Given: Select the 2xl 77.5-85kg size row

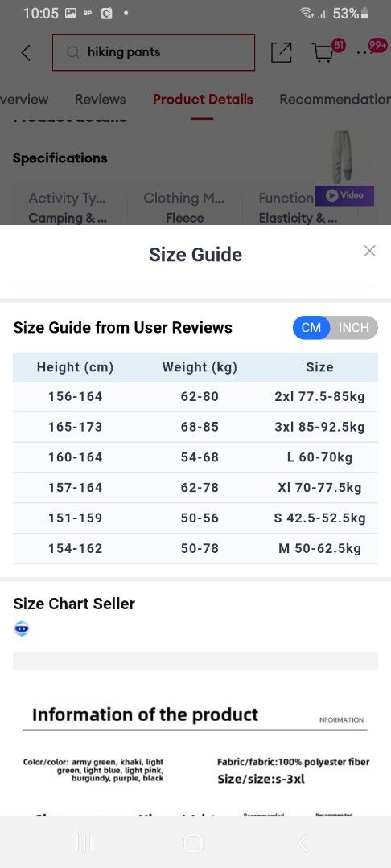Looking at the screenshot, I should pos(195,396).
